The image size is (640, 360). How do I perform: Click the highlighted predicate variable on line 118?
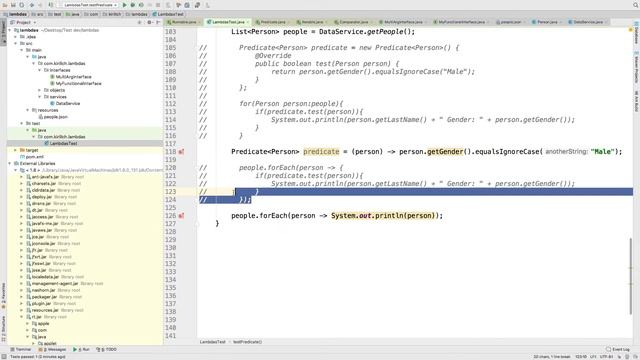[321, 152]
